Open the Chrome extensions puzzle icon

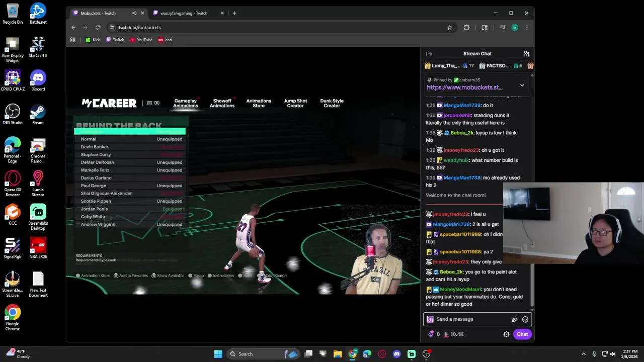466,28
